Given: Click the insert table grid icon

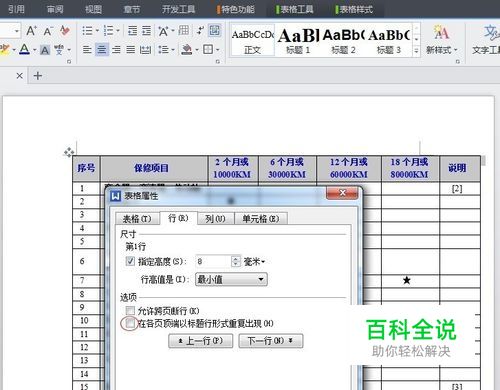Looking at the screenshot, I should 183,30.
